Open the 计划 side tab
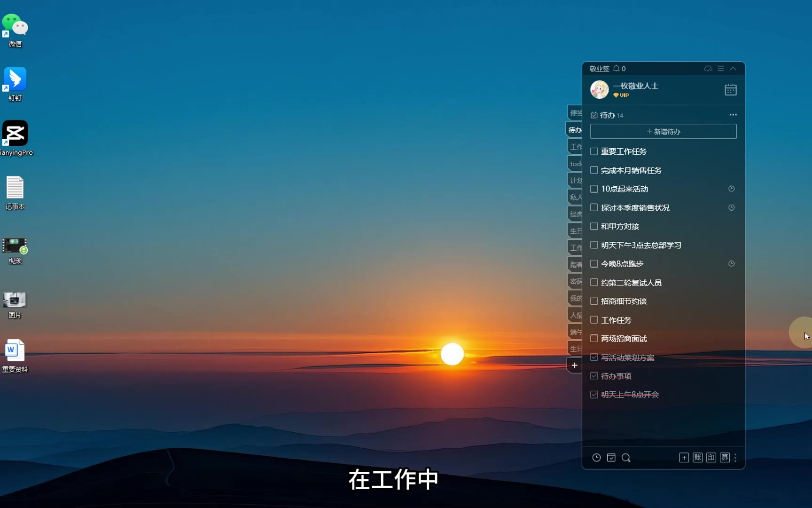 tap(575, 181)
